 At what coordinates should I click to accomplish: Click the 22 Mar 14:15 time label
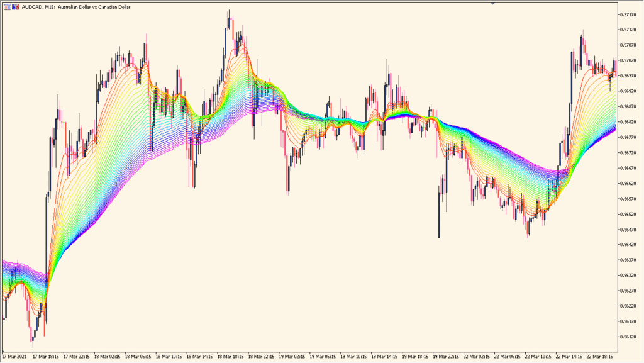(x=569, y=357)
